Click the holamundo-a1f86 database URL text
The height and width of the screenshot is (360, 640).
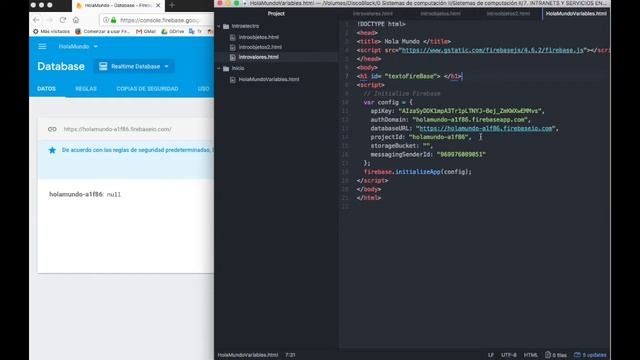(118, 129)
